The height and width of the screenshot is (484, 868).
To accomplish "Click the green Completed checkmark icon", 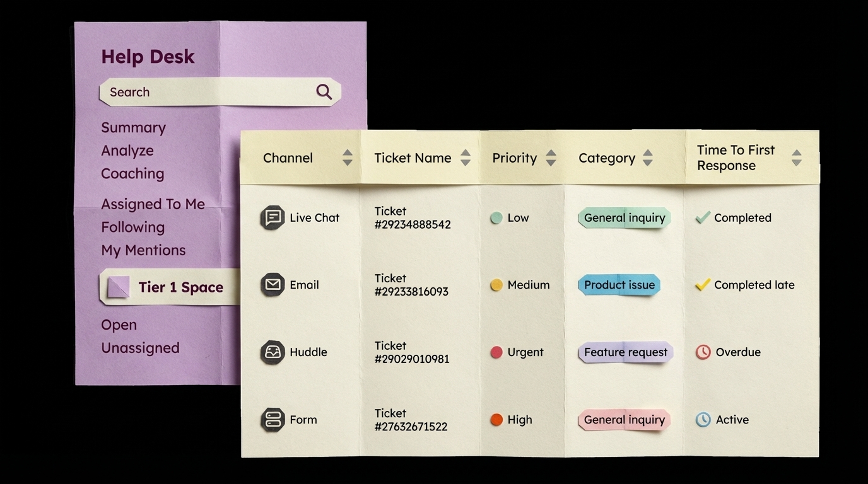I will click(703, 218).
